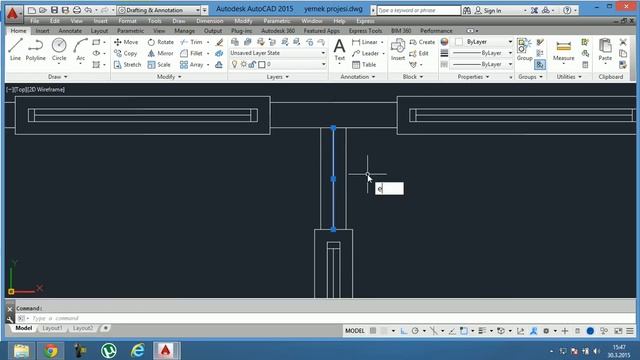The height and width of the screenshot is (360, 640).
Task: Click the Insert block tool
Action: (398, 50)
